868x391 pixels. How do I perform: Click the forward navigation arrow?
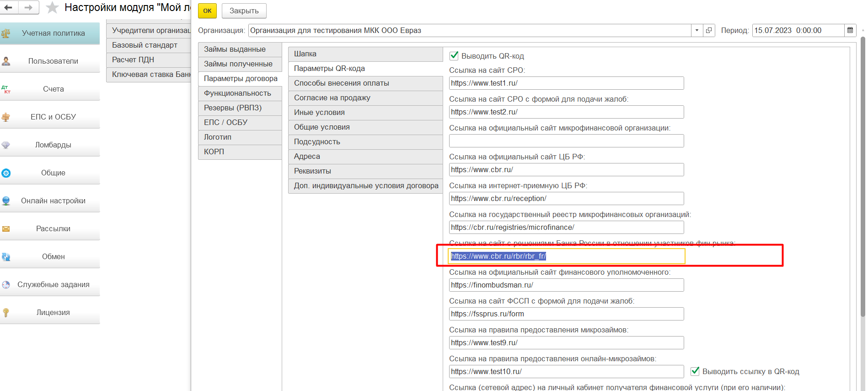28,7
